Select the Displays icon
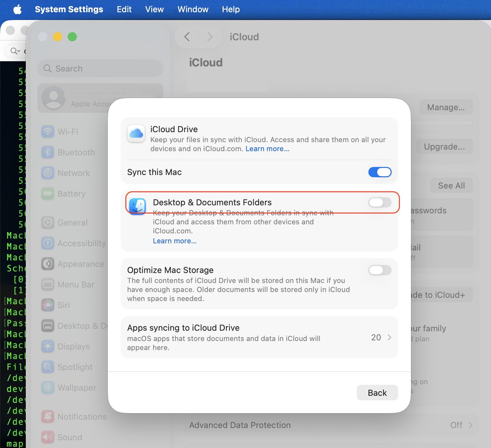The image size is (491, 448). point(48,346)
